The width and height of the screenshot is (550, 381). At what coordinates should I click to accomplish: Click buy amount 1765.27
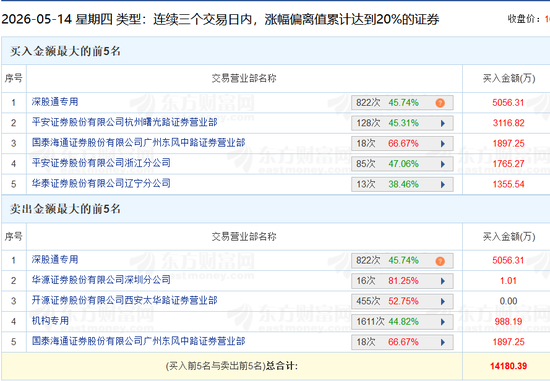pyautogui.click(x=509, y=164)
